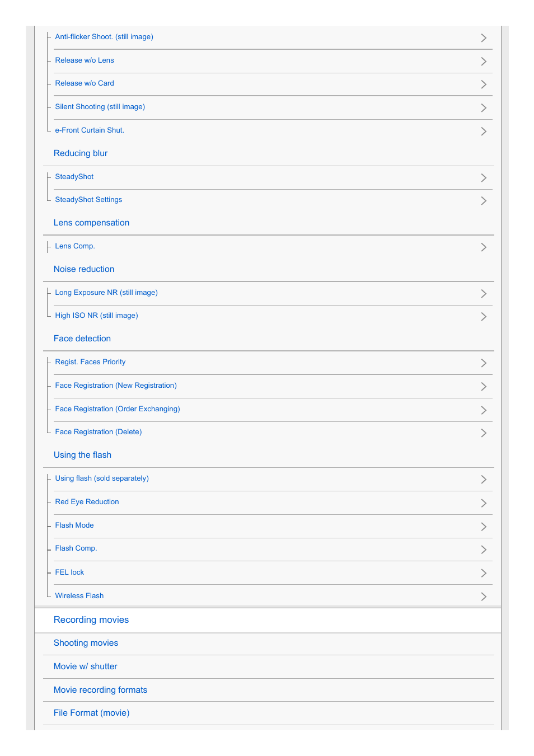This screenshot has height=756, width=534.
Task: Click the chevron next to Lens Comp.
Action: [484, 247]
